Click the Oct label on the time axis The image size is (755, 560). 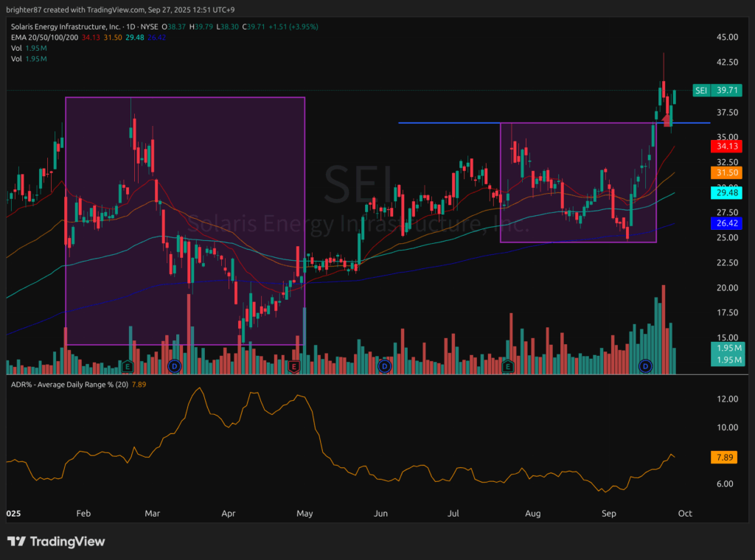(x=685, y=514)
